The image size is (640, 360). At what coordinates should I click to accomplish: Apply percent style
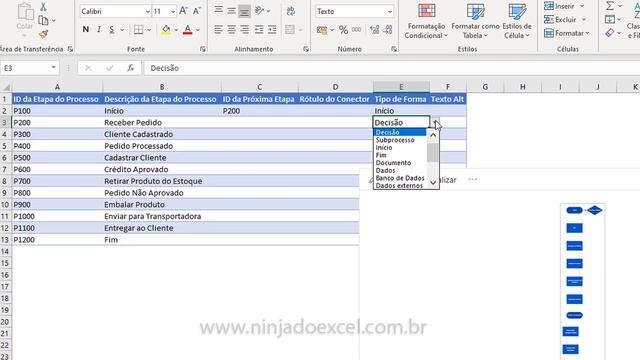click(x=343, y=29)
